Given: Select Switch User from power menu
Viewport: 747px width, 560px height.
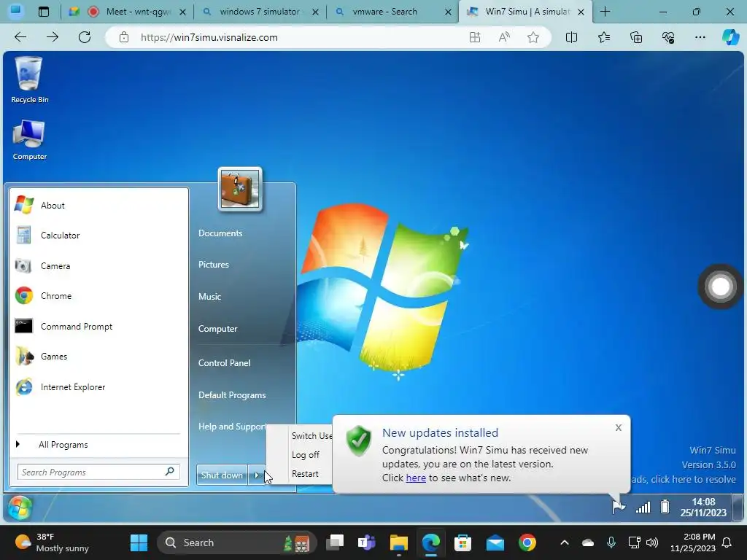Looking at the screenshot, I should click(x=311, y=436).
